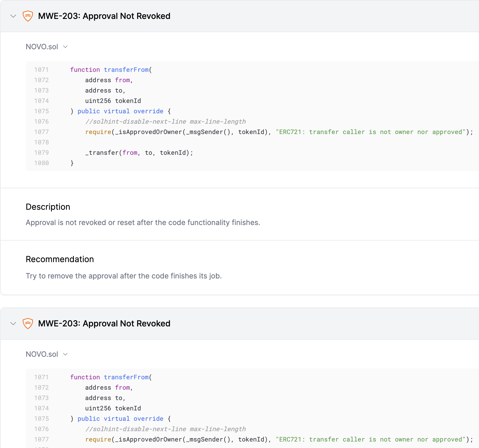Click the require statement on line 1077 in the first block
Viewport: 479px width, 448px height.
pyautogui.click(x=279, y=132)
